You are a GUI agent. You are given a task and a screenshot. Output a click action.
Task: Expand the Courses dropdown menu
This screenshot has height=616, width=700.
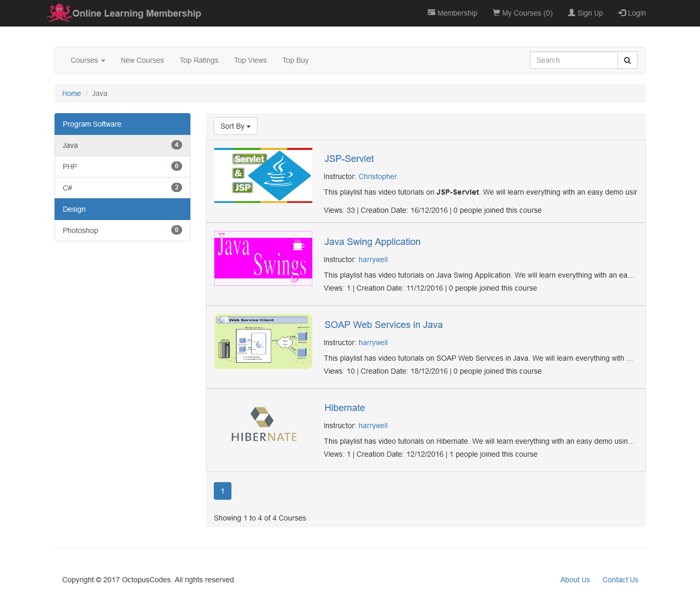click(88, 60)
